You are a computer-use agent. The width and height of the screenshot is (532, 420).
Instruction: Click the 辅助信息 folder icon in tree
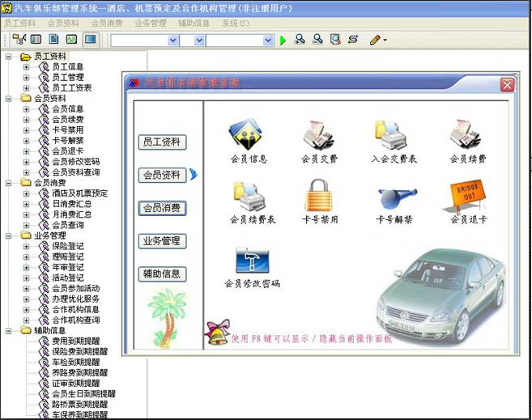tap(25, 330)
